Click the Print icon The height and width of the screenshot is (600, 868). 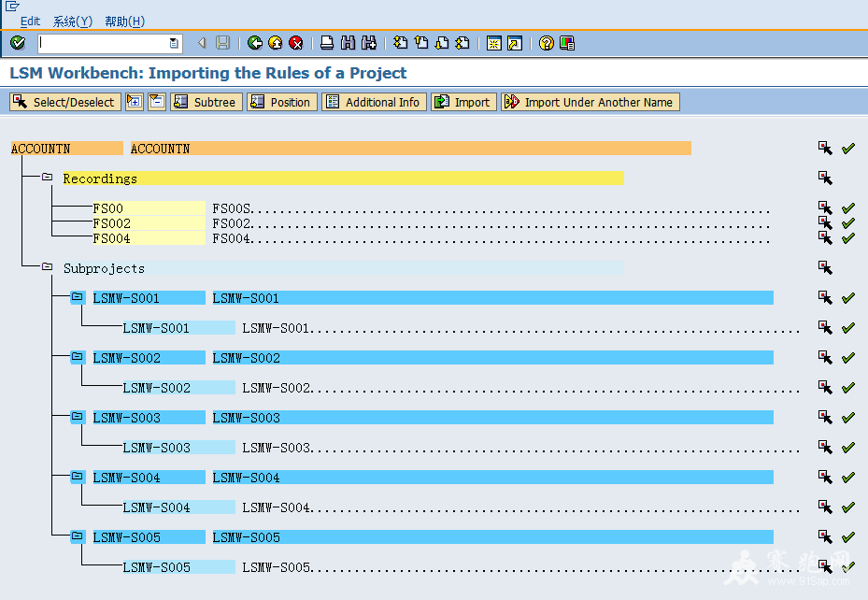coord(327,43)
